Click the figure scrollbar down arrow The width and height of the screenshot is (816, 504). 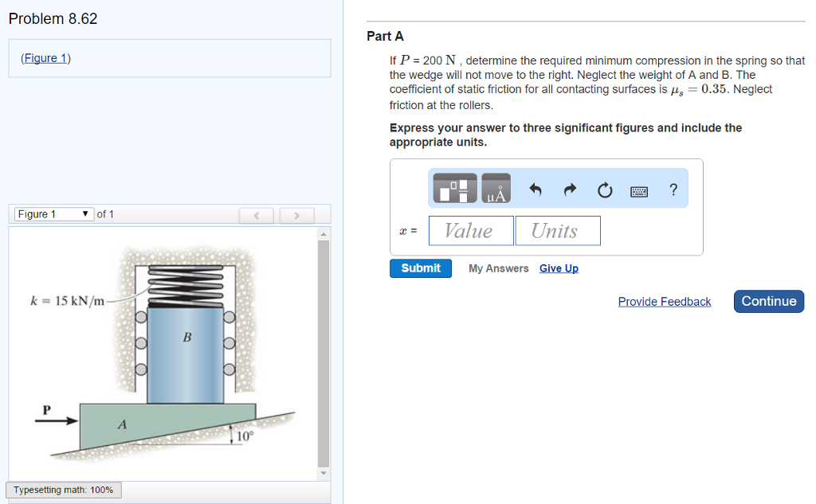click(323, 472)
